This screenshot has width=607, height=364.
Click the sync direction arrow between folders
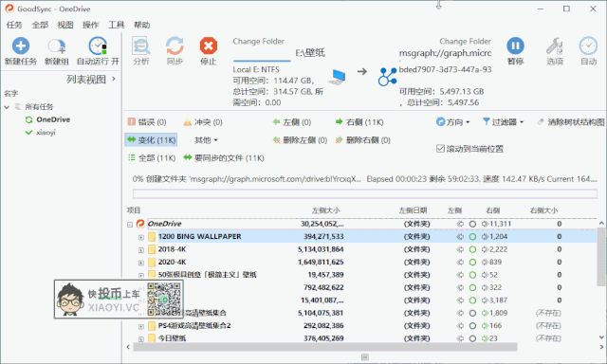pos(362,71)
